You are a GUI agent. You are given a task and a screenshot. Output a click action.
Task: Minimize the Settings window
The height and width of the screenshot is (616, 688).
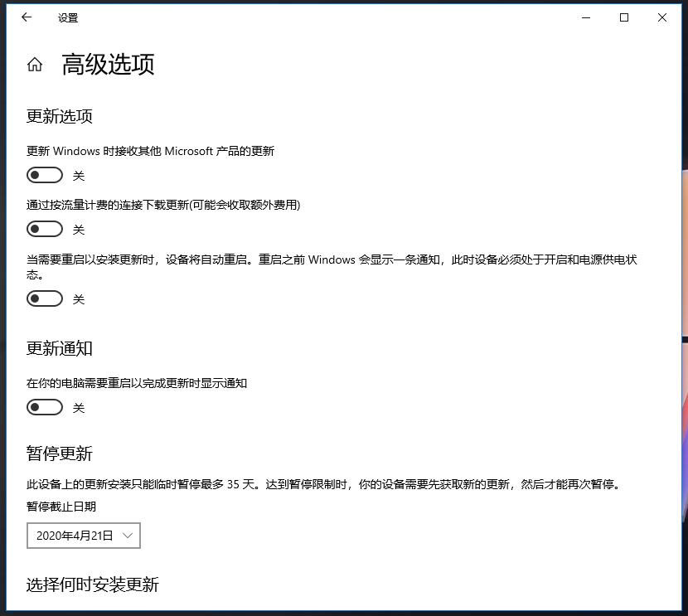tap(586, 17)
